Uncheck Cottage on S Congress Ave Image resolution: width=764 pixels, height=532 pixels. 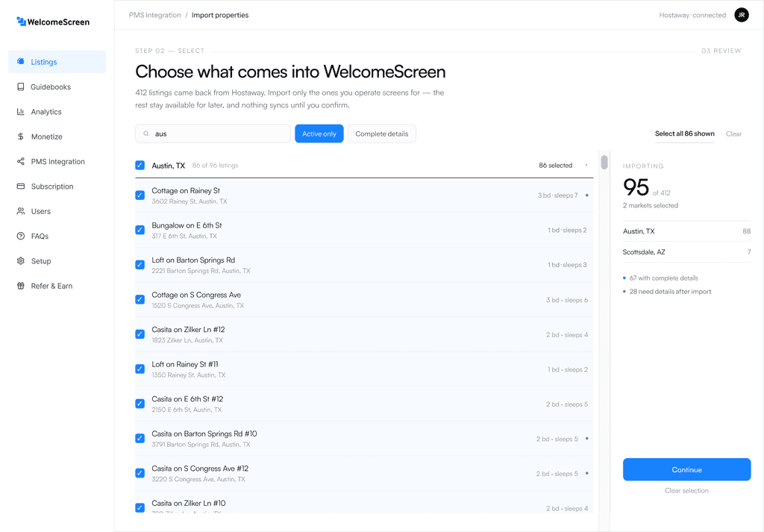(140, 300)
